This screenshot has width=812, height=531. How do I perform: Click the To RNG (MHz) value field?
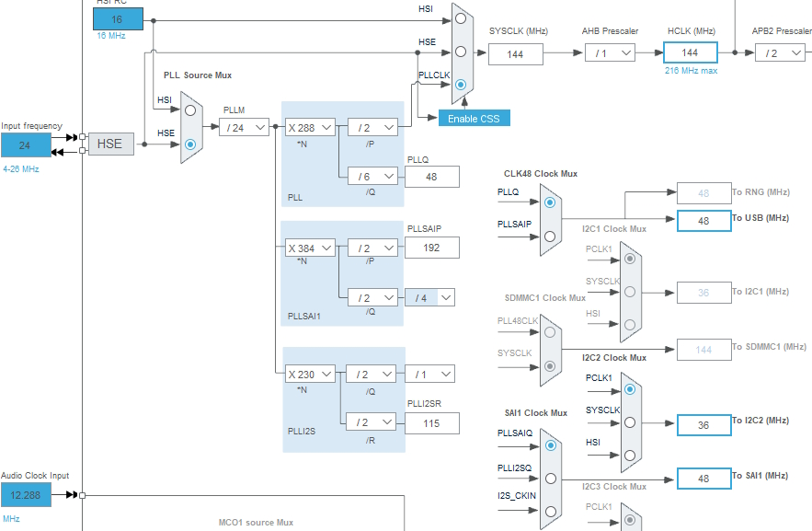tap(703, 193)
